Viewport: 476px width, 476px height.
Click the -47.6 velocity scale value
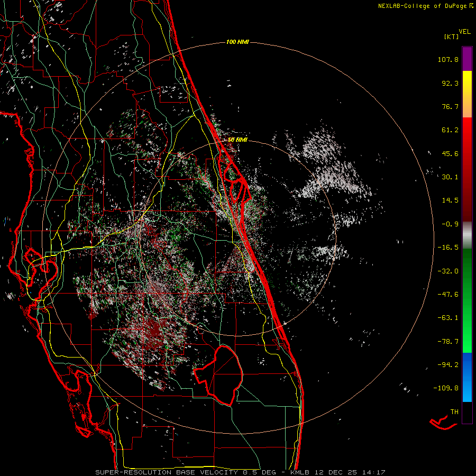[x=448, y=295]
